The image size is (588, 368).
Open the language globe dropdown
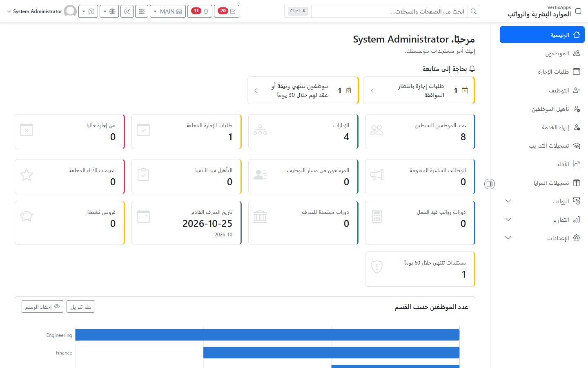[x=109, y=11]
